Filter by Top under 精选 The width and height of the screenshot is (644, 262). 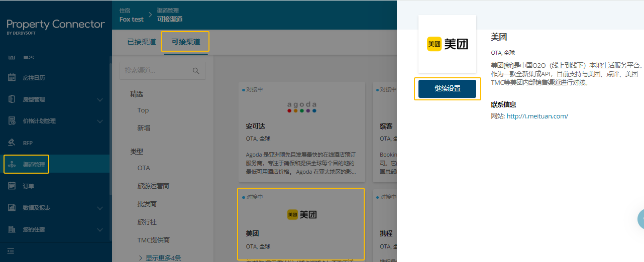click(143, 110)
